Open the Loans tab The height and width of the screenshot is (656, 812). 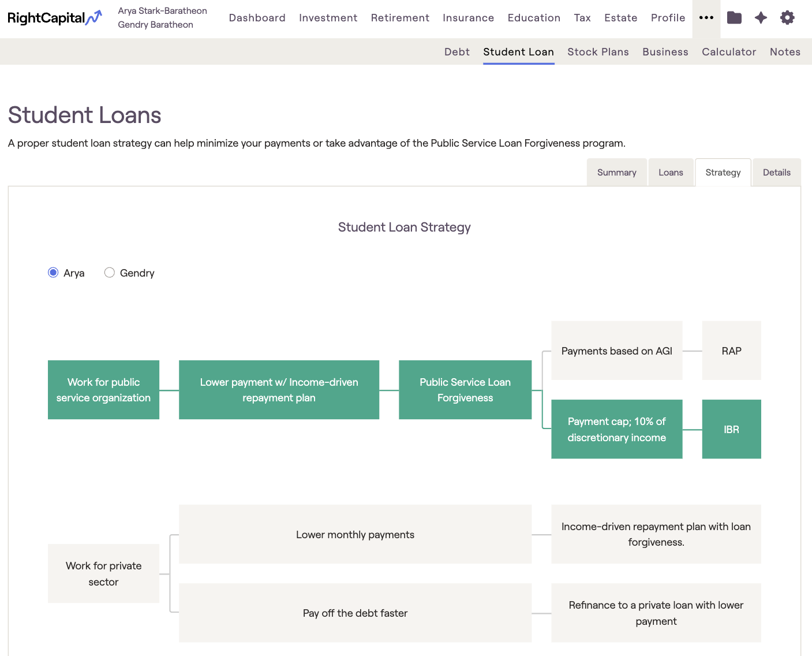click(x=671, y=172)
